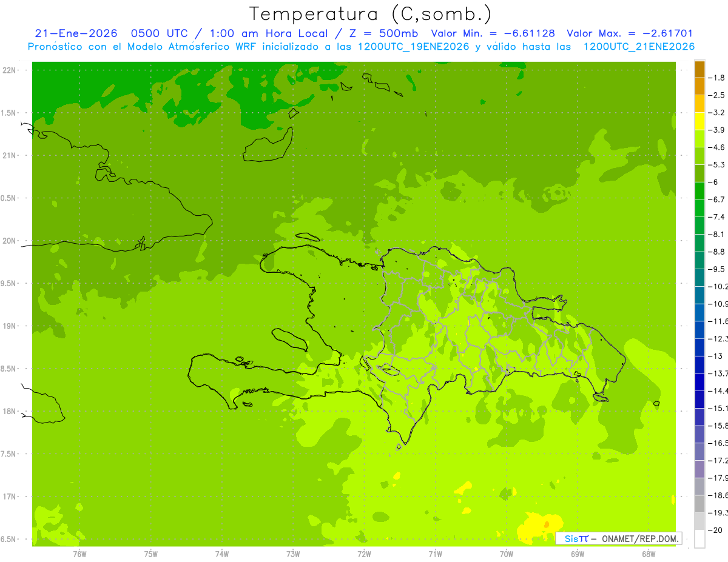The height and width of the screenshot is (562, 728).
Task: Click the '69W' longitude label
Action: pos(577,554)
